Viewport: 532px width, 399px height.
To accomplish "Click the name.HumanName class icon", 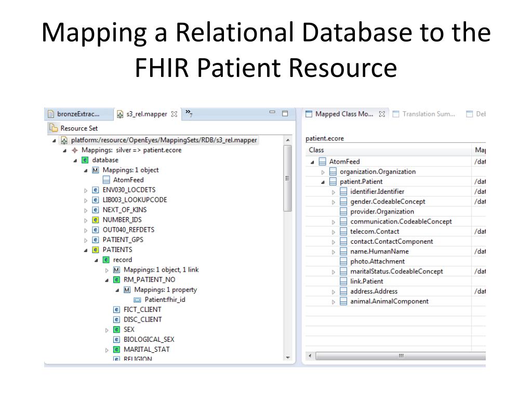I will (x=343, y=251).
